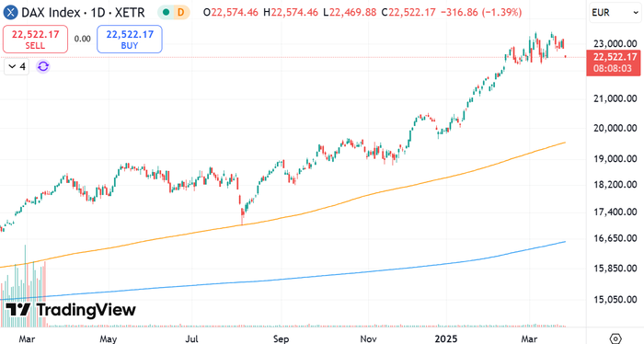Click the low value L22,469.88
This screenshot has height=344, width=644.
[350, 12]
